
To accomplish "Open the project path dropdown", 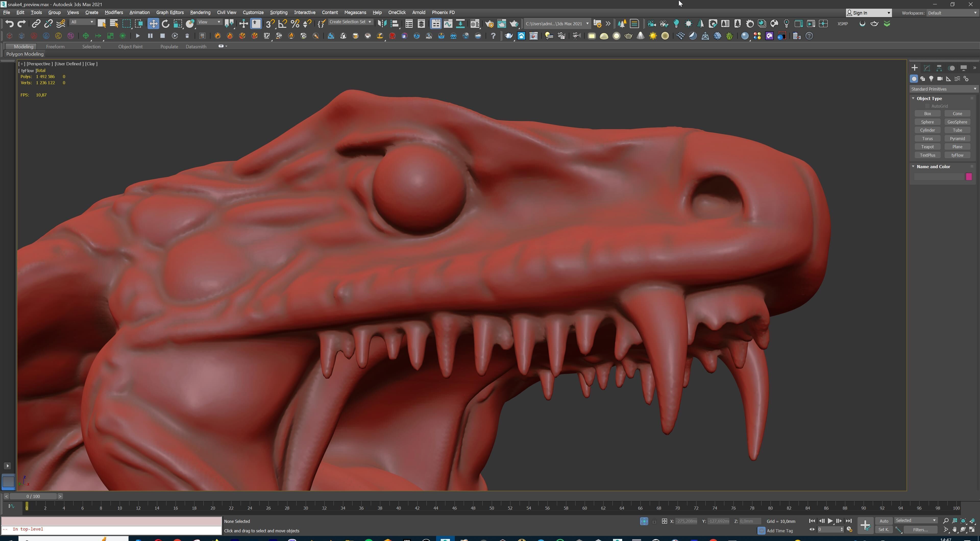I will pyautogui.click(x=557, y=23).
